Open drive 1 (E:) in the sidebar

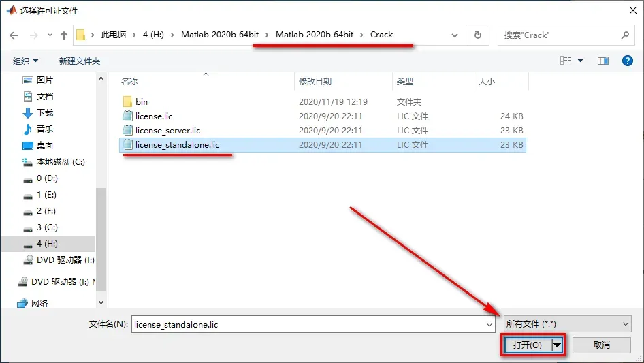pyautogui.click(x=46, y=195)
